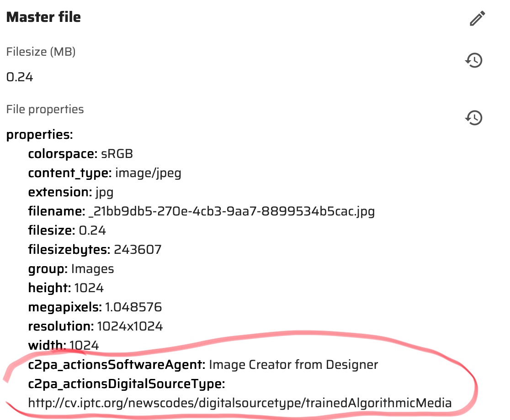Screen dimensions: 510x420
Task: Click the group Images property
Action: tap(71, 269)
